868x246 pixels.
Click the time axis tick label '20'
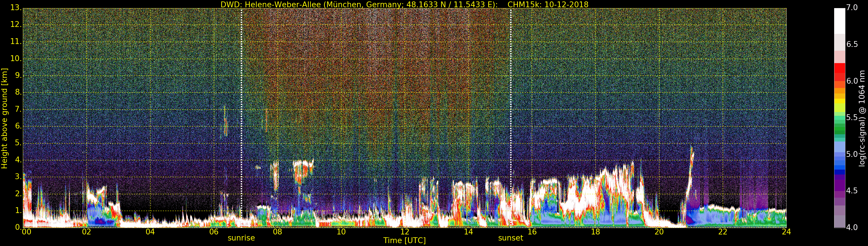659,232
